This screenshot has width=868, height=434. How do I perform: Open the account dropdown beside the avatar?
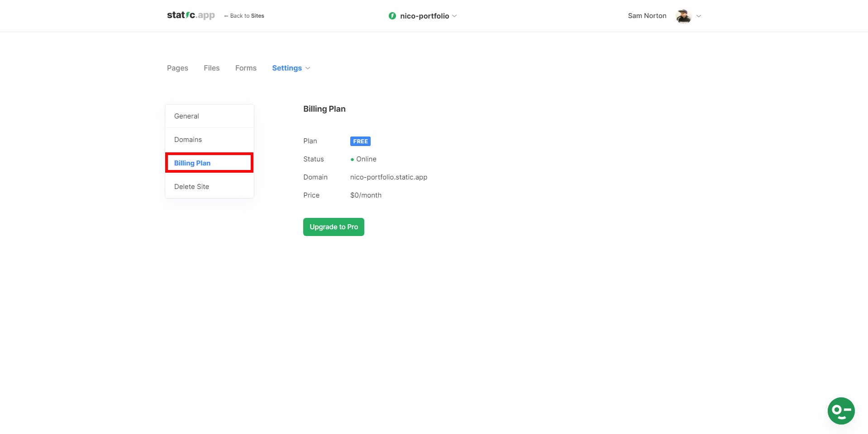coord(698,16)
